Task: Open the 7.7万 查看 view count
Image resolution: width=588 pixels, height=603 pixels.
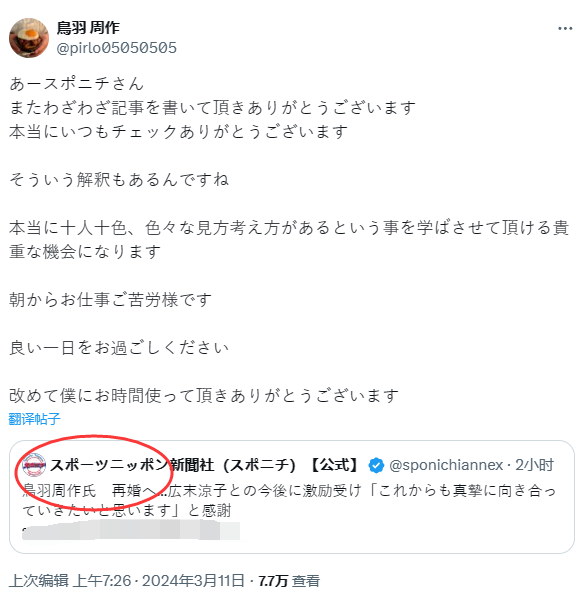Action: point(289,581)
